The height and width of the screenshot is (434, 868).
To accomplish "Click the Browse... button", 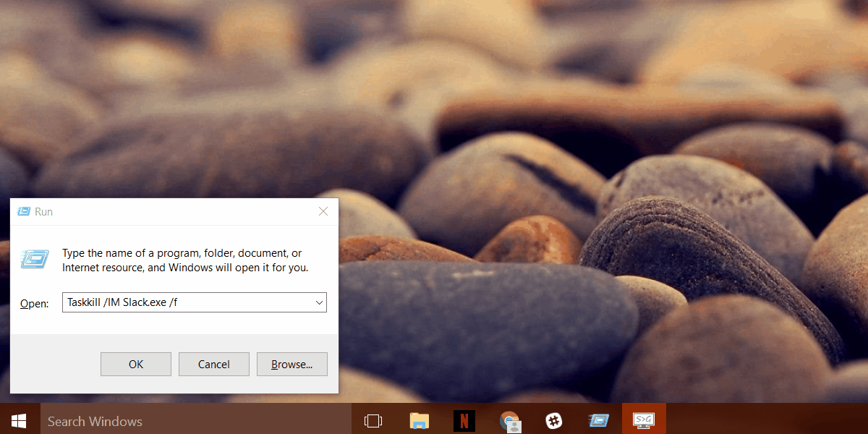I will coord(292,365).
